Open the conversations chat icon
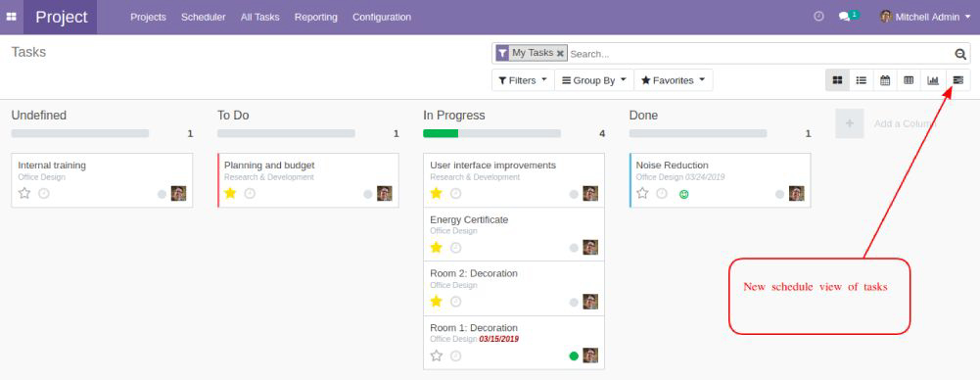980x380 pixels. (x=844, y=17)
